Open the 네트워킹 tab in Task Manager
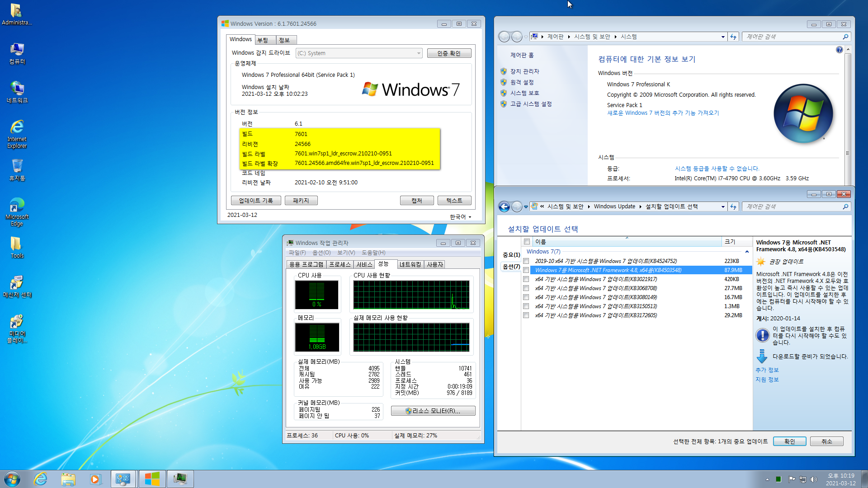The image size is (868, 488). (x=410, y=264)
